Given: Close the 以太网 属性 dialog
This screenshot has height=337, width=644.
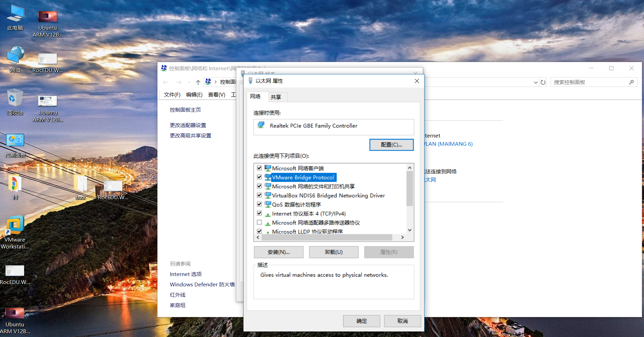Looking at the screenshot, I should click(417, 81).
